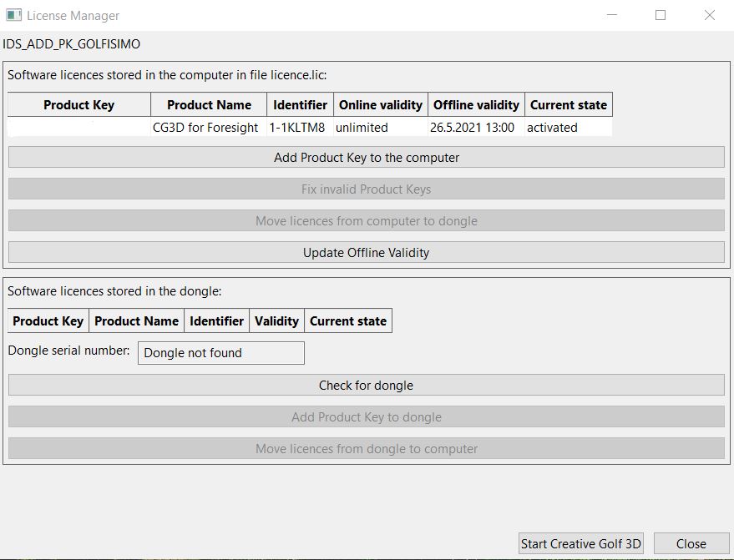Minimize the License Manager window
734x560 pixels.
pos(611,15)
